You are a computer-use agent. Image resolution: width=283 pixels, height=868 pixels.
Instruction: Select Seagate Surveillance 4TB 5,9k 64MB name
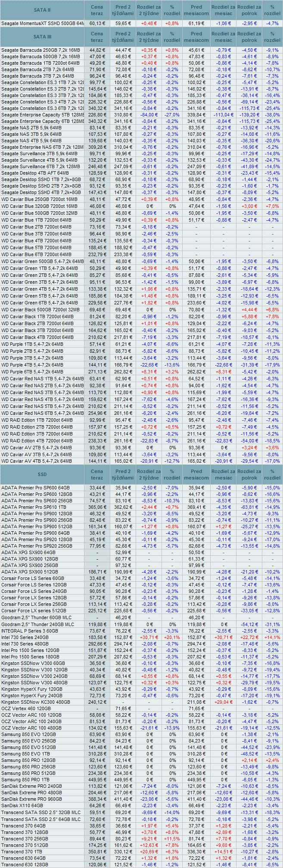click(39, 160)
